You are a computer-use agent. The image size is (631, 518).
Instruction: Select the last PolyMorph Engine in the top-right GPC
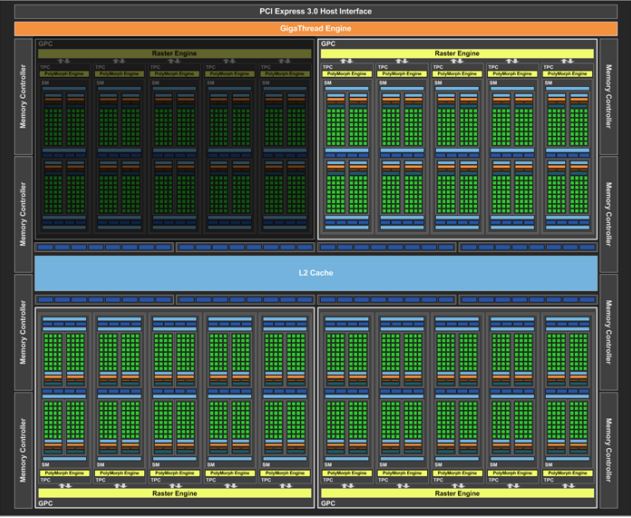click(567, 74)
